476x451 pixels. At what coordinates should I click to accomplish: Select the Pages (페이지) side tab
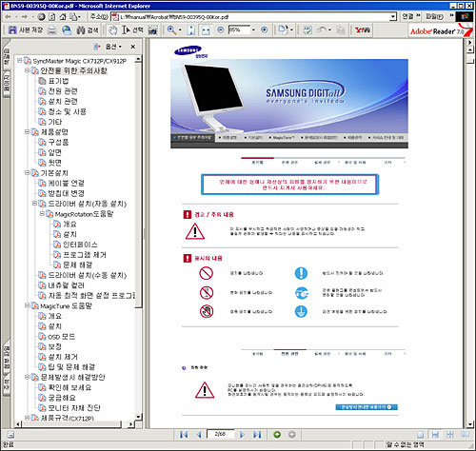(7, 84)
